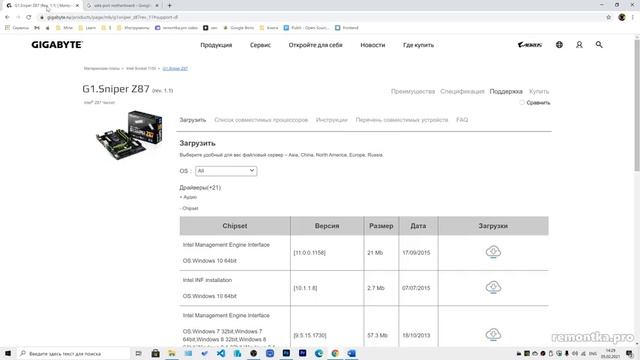Open Windows Start menu

[8, 353]
